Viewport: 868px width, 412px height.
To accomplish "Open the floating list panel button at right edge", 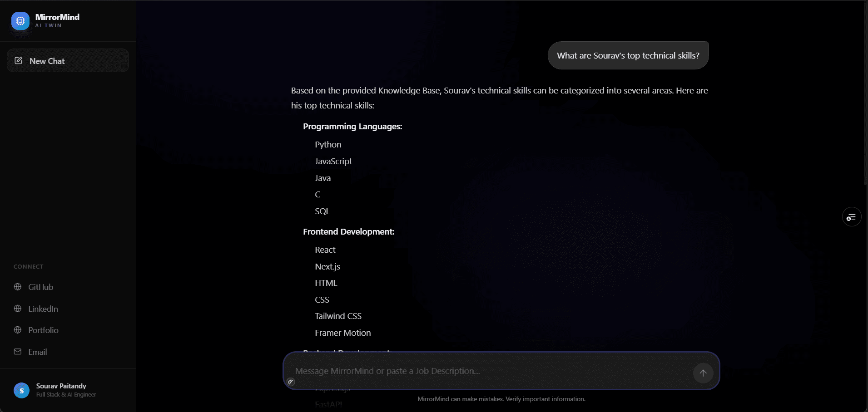I will [852, 217].
